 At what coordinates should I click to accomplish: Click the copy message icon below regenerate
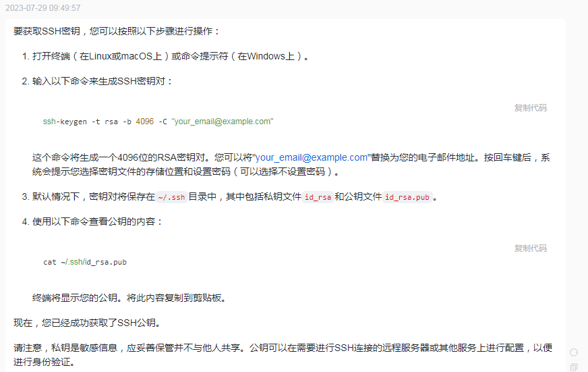pyautogui.click(x=574, y=367)
